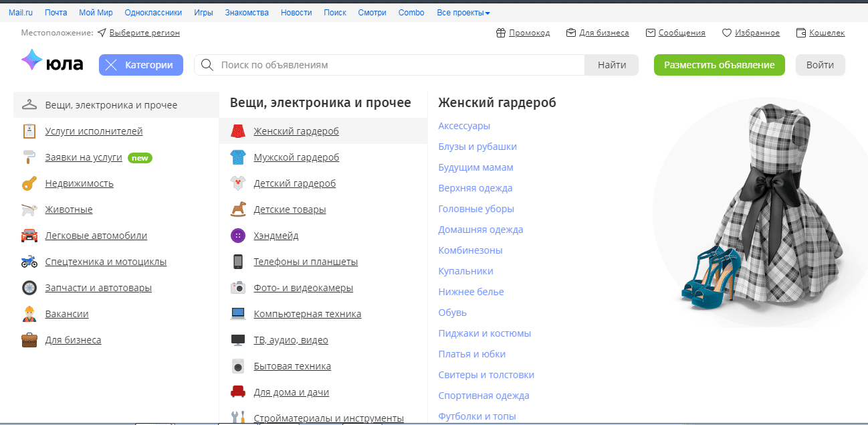Open the Головные уборы link

coord(476,209)
